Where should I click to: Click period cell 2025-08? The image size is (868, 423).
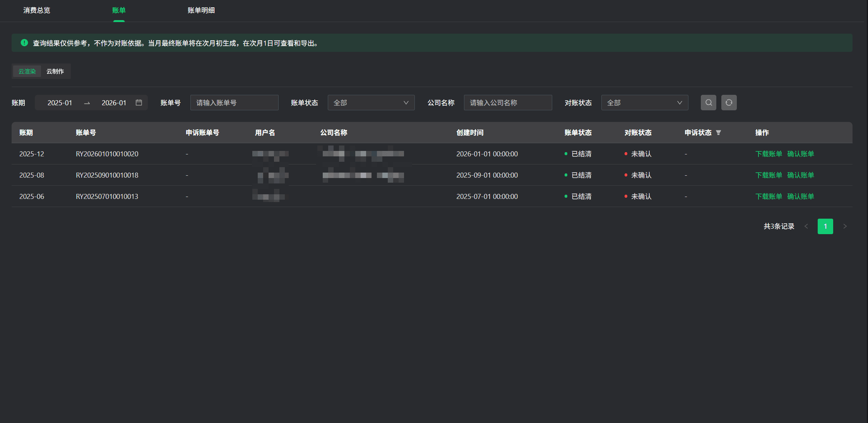[x=32, y=175]
